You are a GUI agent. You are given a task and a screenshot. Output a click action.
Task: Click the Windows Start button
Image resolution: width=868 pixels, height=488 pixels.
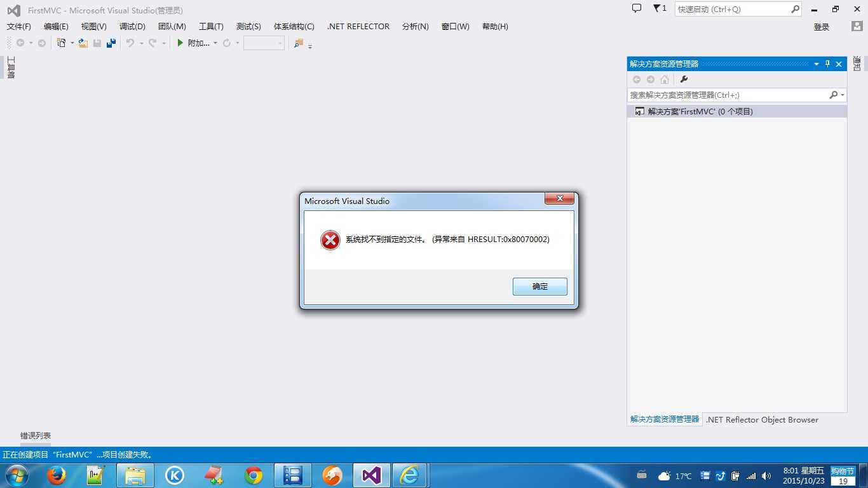pos(16,475)
